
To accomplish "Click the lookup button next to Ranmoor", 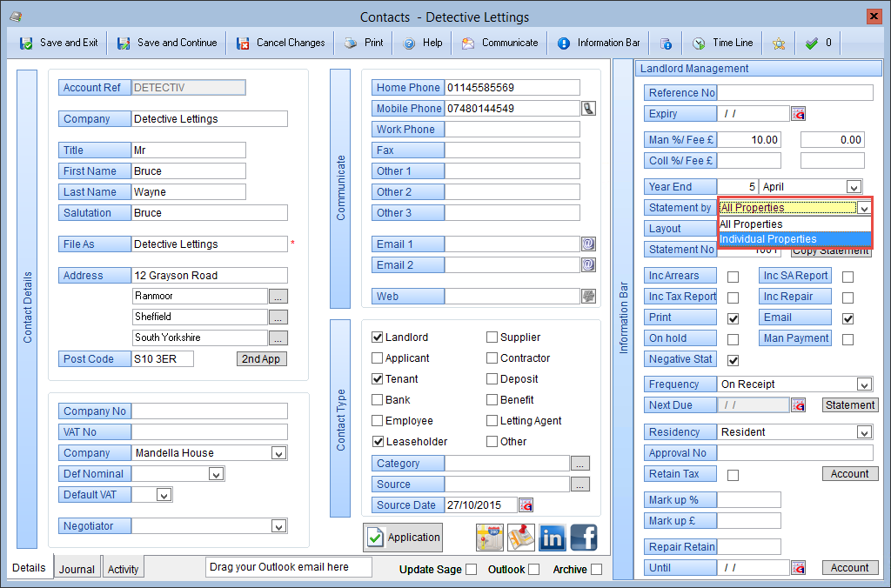I will tap(278, 296).
